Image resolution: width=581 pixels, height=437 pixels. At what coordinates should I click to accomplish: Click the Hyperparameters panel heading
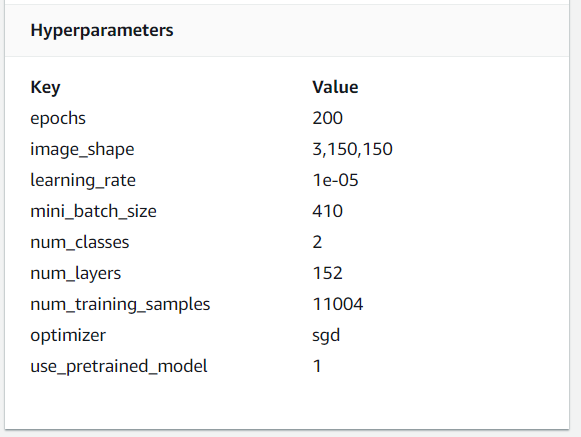click(x=102, y=31)
